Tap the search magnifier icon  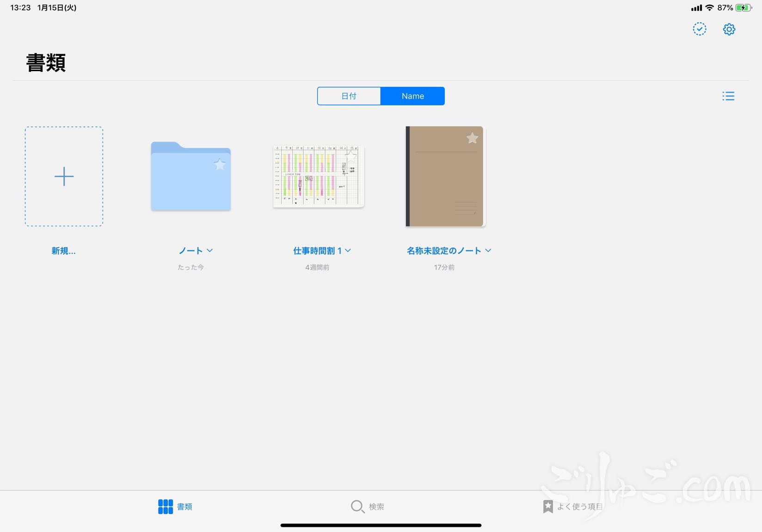(x=357, y=507)
